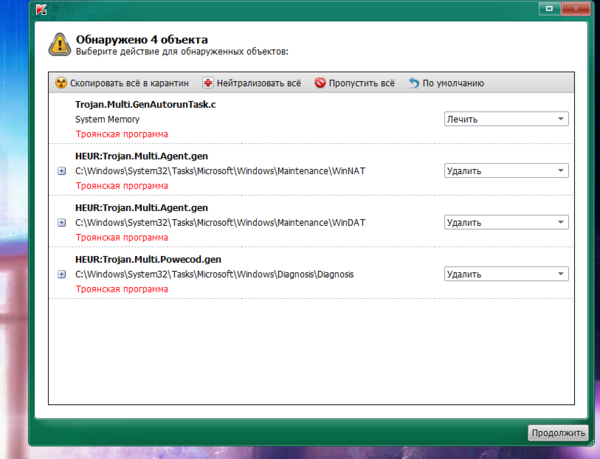The height and width of the screenshot is (459, 600).
Task: Click the blue undo arrow icon
Action: pos(414,83)
